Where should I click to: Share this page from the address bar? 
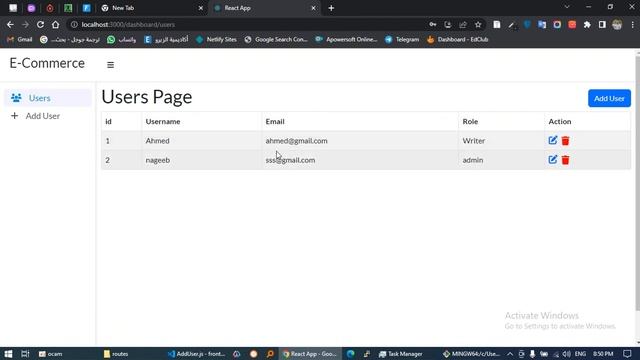point(463,24)
